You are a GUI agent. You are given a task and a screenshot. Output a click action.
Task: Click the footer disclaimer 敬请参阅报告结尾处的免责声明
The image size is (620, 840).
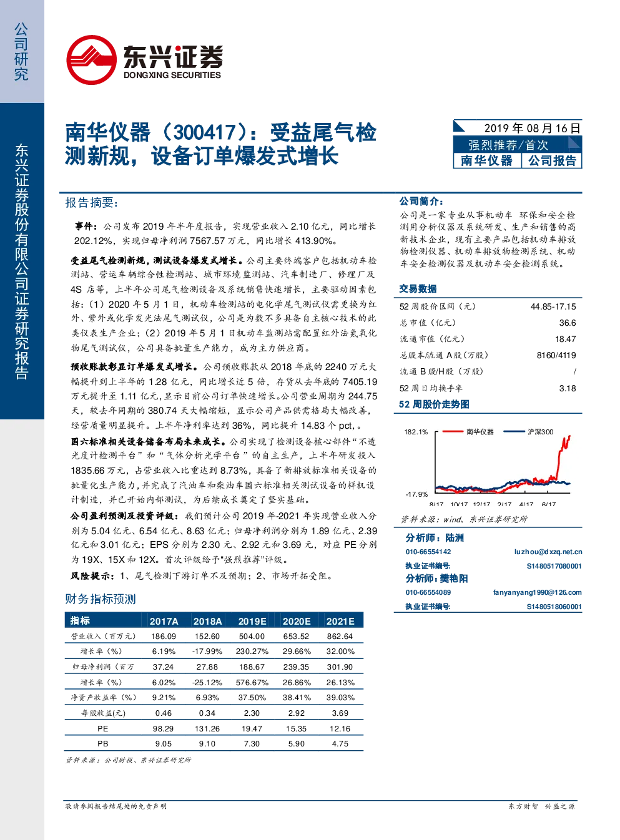(116, 806)
